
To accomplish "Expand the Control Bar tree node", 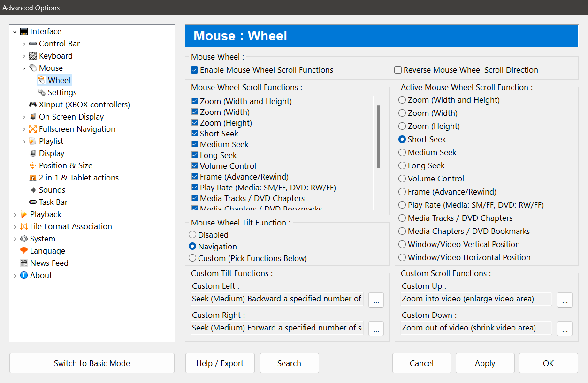I will click(x=24, y=44).
